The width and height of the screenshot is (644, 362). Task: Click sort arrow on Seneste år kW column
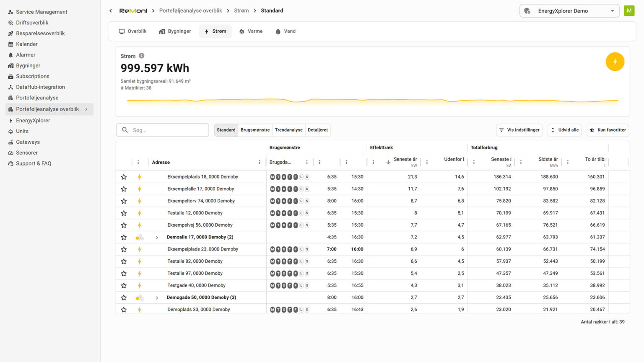[x=388, y=162]
